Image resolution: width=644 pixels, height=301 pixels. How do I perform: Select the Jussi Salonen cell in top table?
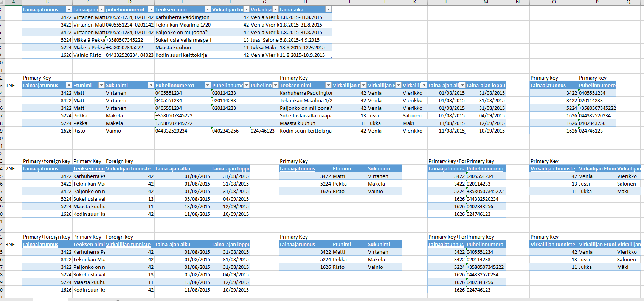pos(264,40)
